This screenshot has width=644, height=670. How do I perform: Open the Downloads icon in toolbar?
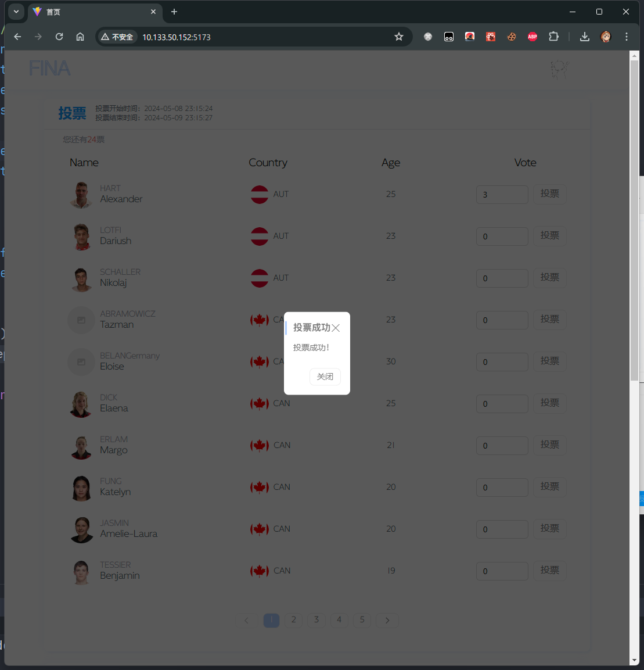pos(585,37)
